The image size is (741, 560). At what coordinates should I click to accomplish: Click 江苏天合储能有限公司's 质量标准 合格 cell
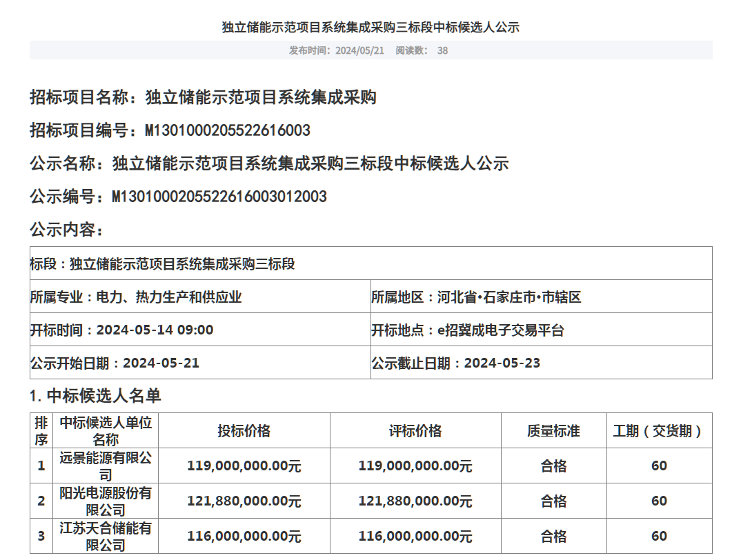[553, 537]
